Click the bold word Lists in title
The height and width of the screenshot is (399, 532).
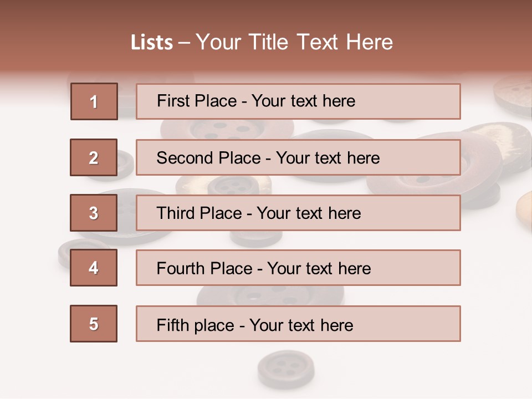[x=152, y=43]
